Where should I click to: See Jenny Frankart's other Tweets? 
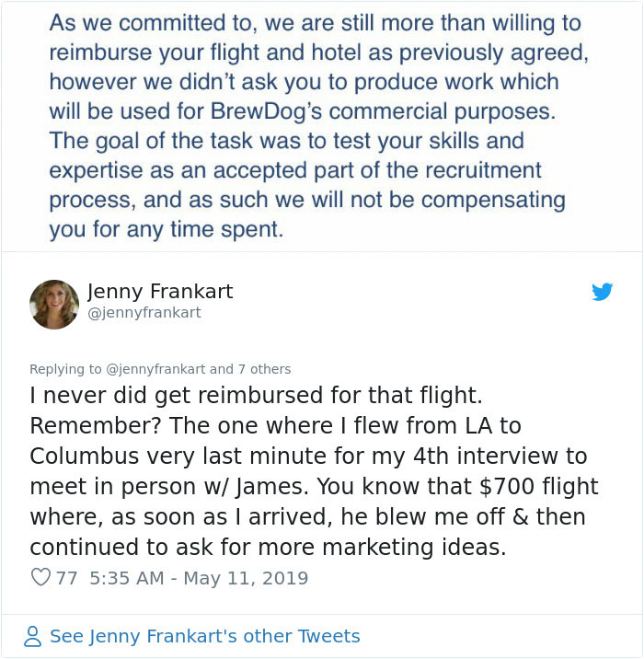(204, 636)
